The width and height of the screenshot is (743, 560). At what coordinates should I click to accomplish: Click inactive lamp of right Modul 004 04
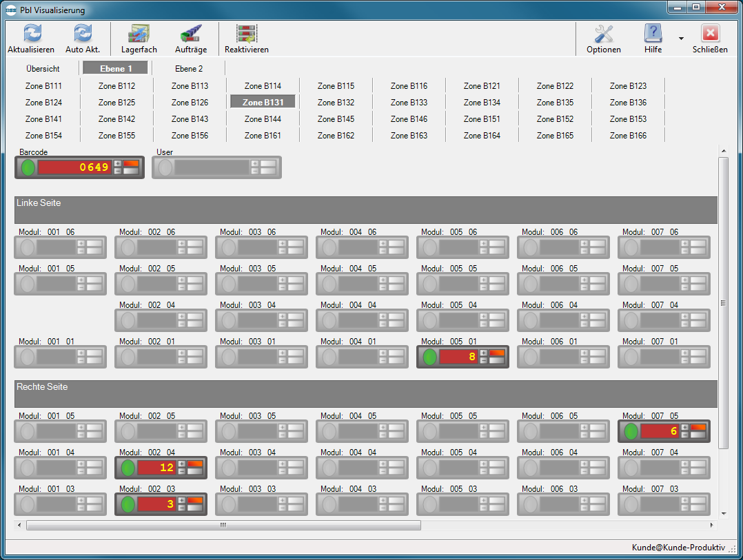[329, 468]
